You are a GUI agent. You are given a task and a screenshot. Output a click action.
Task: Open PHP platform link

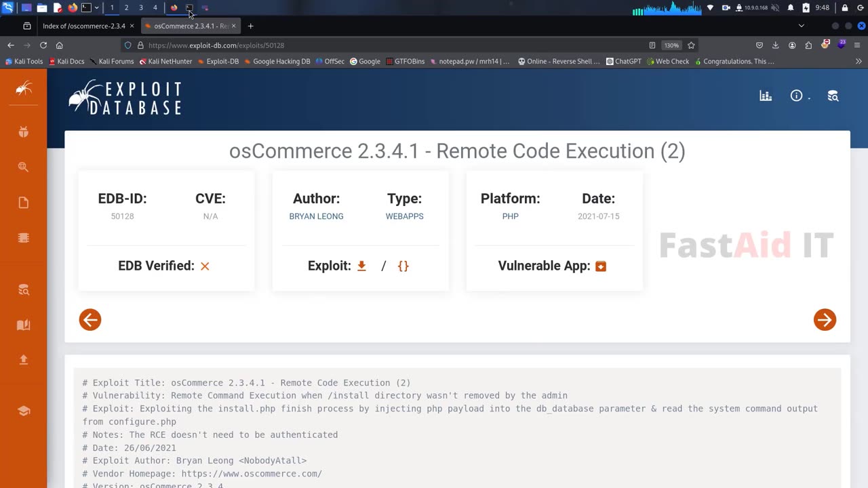pos(510,216)
